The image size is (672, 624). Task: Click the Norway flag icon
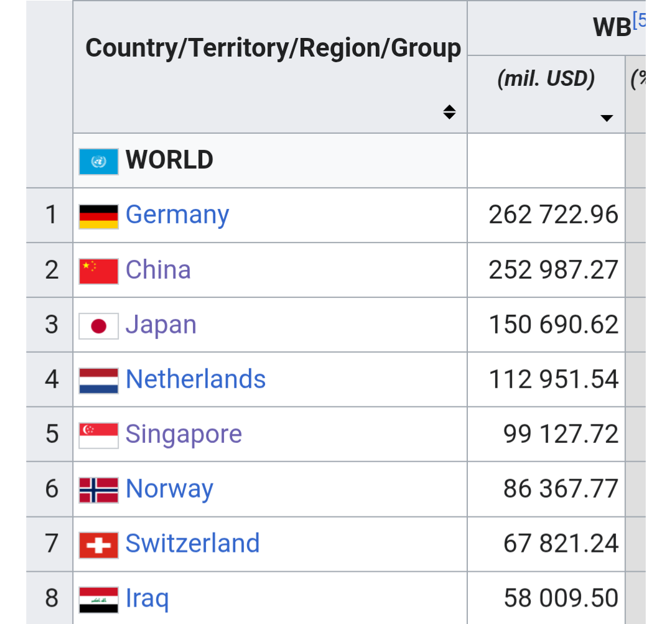[x=98, y=490]
